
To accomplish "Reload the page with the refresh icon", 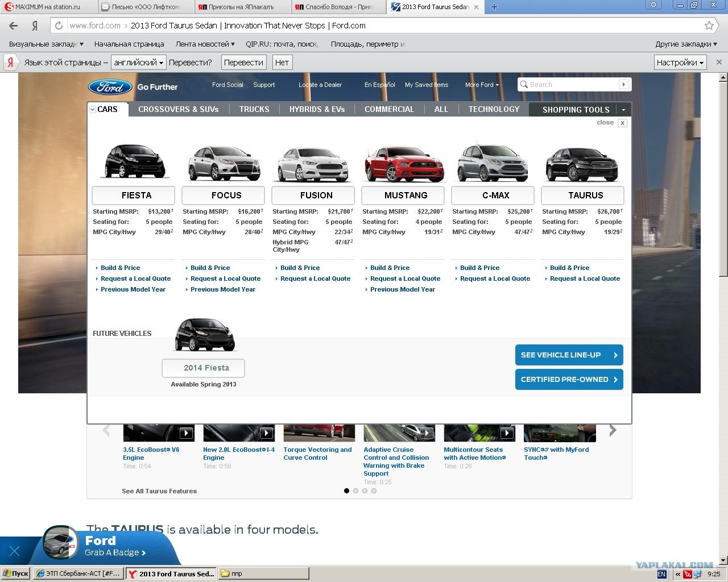I will [59, 26].
